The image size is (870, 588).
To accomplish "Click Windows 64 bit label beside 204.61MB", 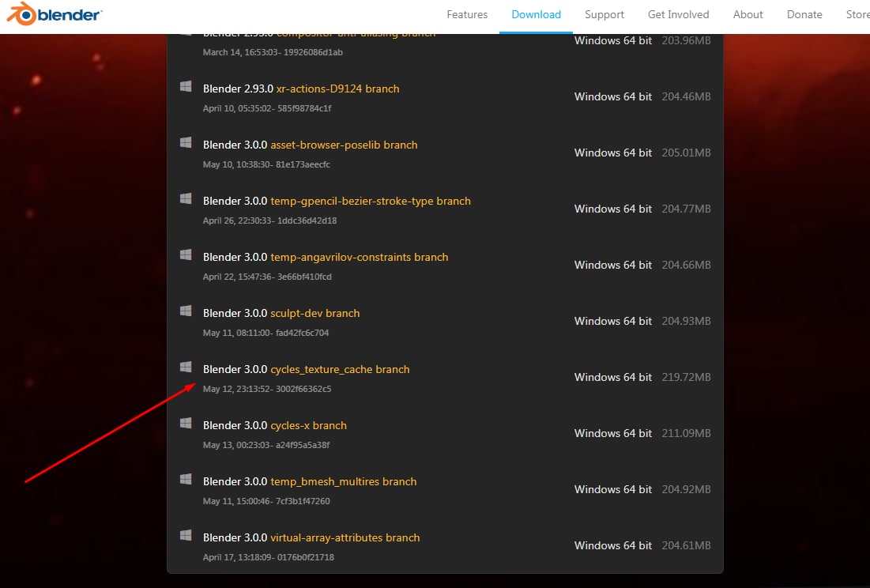I will point(613,545).
